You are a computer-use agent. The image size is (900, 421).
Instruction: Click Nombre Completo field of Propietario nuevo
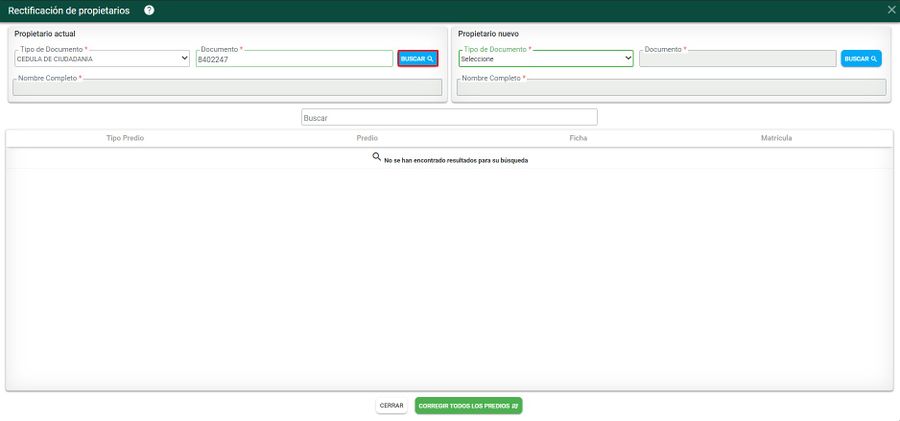click(x=671, y=88)
